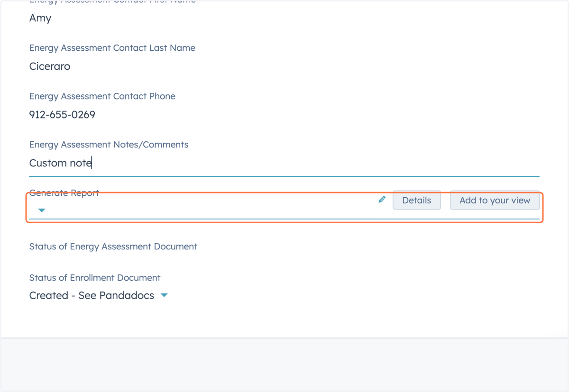Screen dimensions: 569x392
Task: Click the Energy Assessment Notes/Comments label
Action: tap(109, 145)
